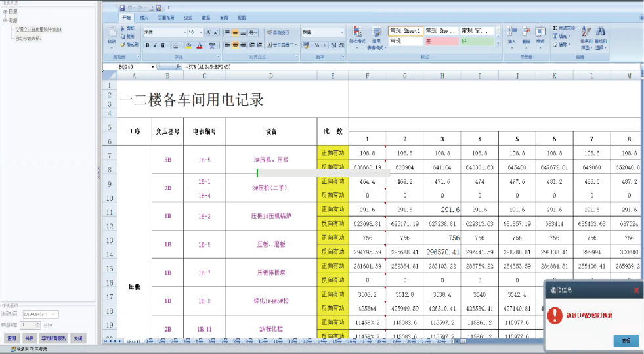
Task: Click the AutoSum sigma icon
Action: (x=555, y=28)
